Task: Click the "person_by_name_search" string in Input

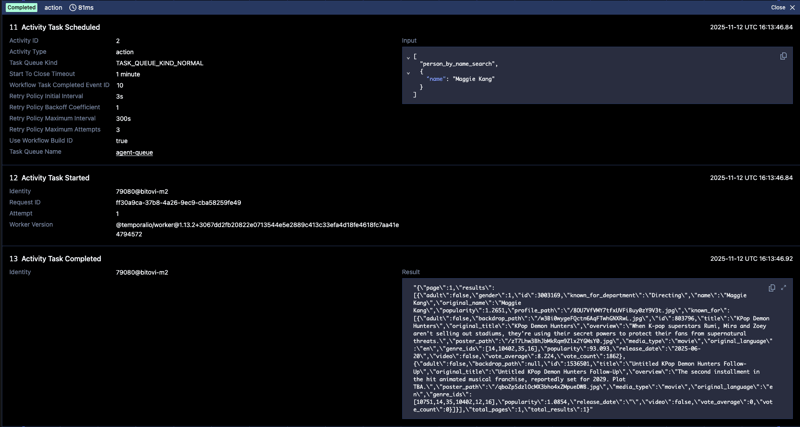Action: [458, 64]
